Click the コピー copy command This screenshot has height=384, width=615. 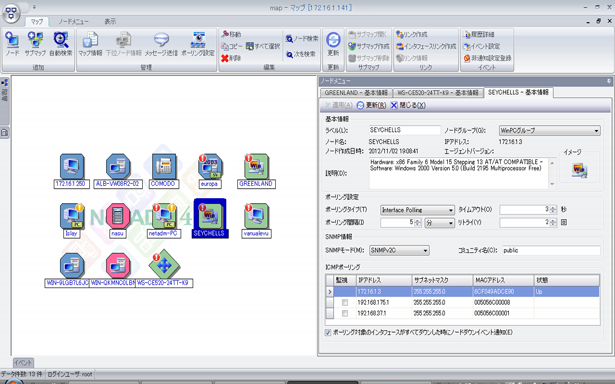coord(231,46)
